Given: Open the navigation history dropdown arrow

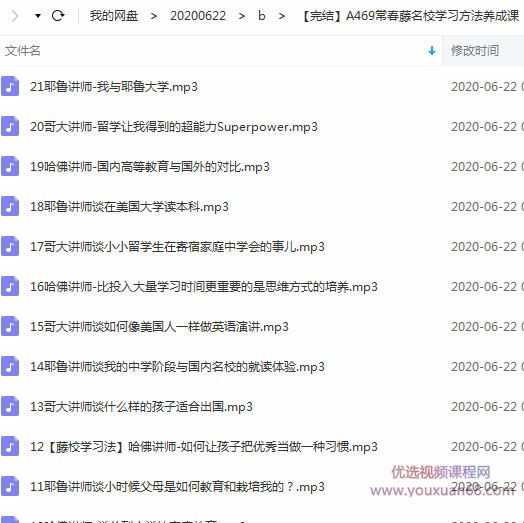Looking at the screenshot, I should pos(38,16).
